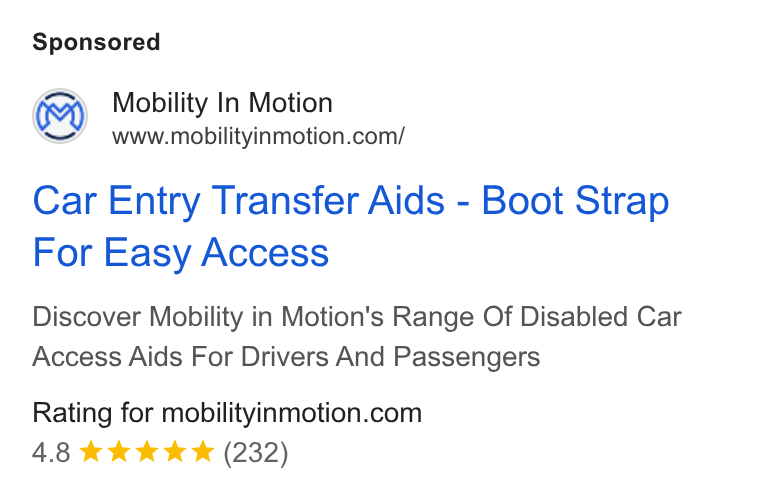This screenshot has height=496, width=760.
Task: Click the 'For Easy Access' headline line
Action: click(x=181, y=253)
